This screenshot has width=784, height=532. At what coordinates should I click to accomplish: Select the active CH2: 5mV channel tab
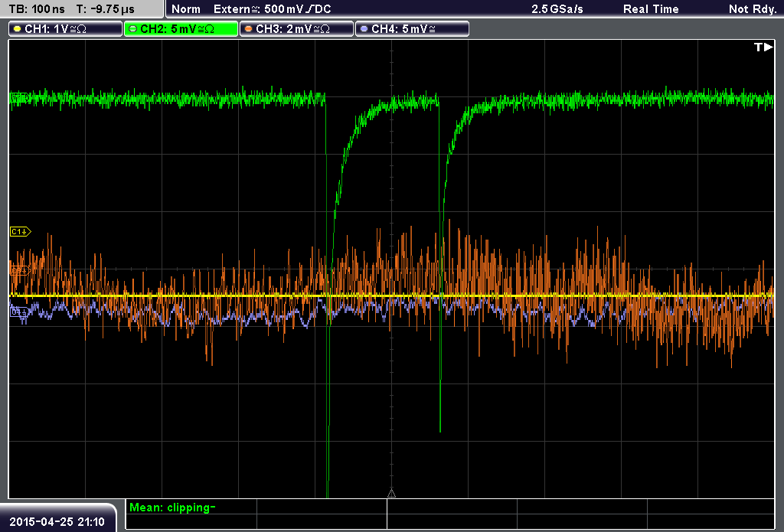tap(181, 29)
